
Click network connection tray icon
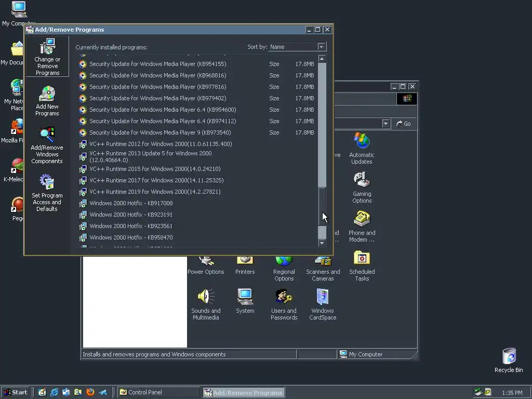(478, 392)
